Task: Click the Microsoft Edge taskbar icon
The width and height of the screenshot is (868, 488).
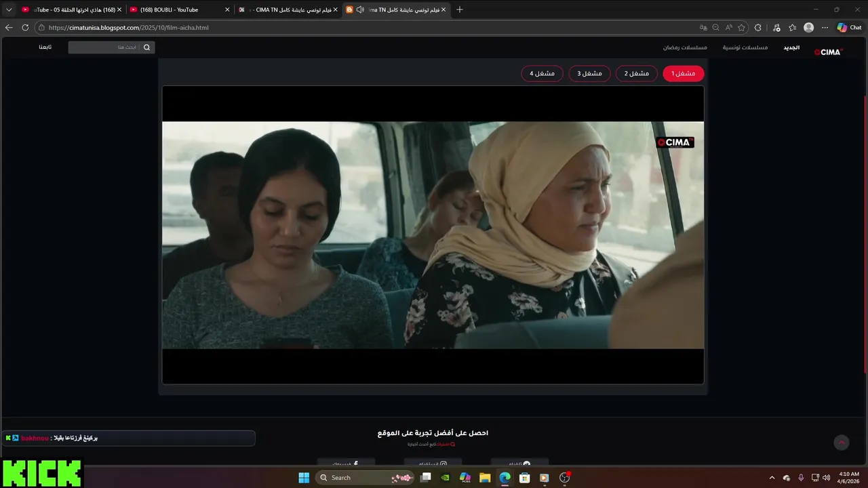Action: point(505,477)
